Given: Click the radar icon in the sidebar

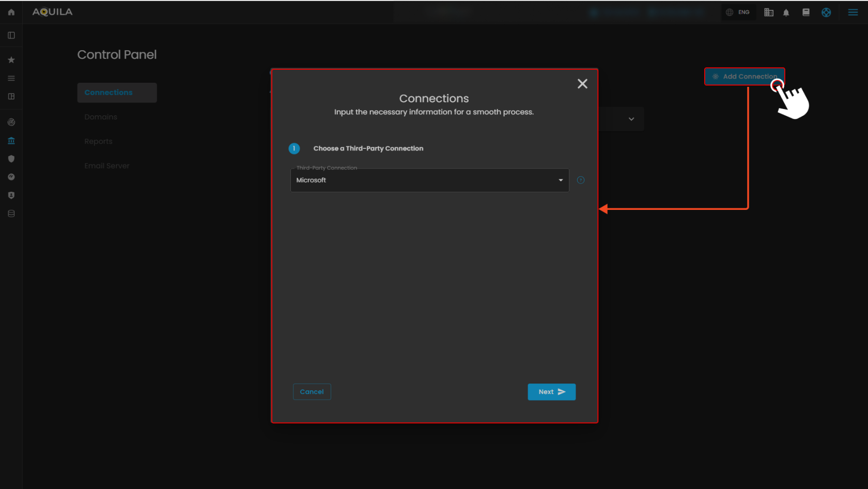Looking at the screenshot, I should pos(11,123).
